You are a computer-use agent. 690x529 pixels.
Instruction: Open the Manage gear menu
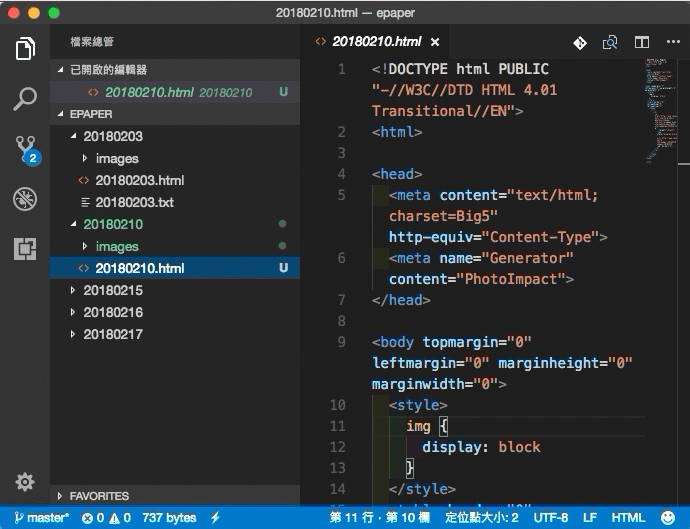25,482
